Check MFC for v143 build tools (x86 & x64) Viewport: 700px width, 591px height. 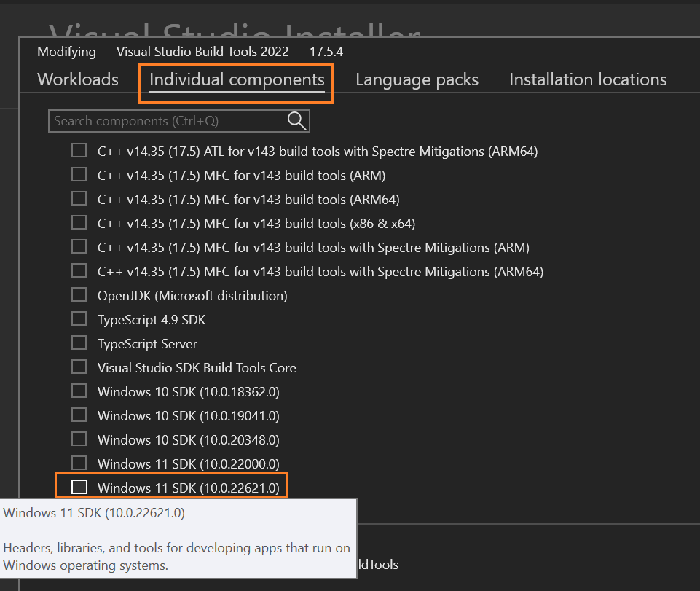click(x=79, y=222)
